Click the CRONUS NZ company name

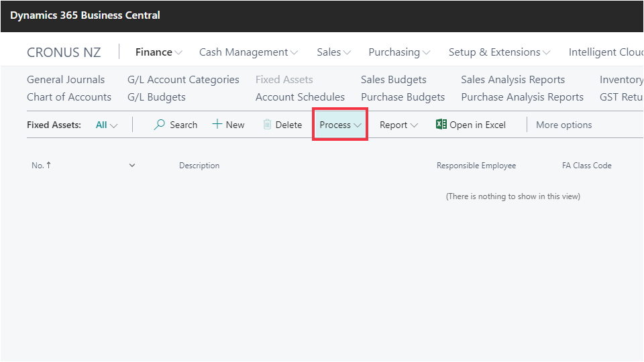(64, 52)
